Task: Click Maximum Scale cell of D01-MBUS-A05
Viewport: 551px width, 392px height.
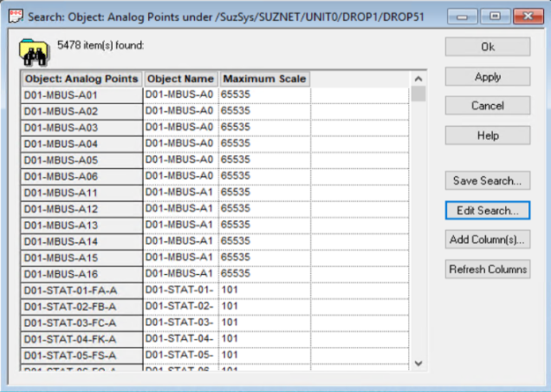Action: [x=264, y=160]
